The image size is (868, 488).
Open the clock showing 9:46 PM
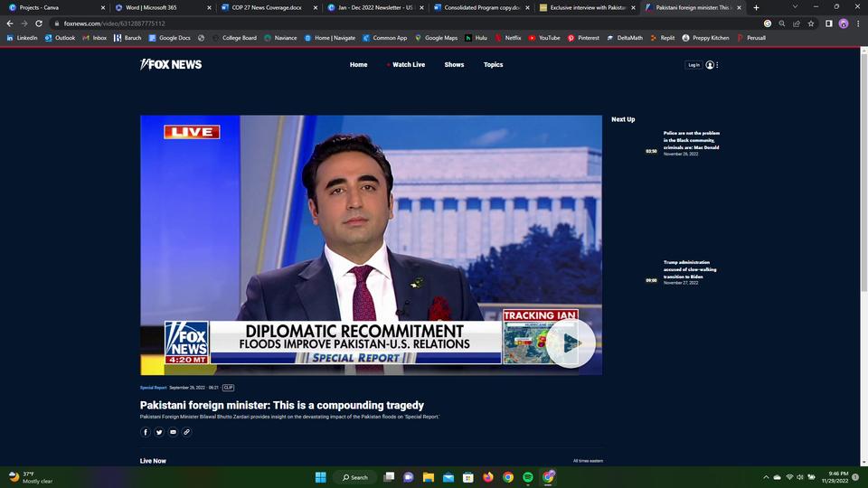pyautogui.click(x=835, y=477)
